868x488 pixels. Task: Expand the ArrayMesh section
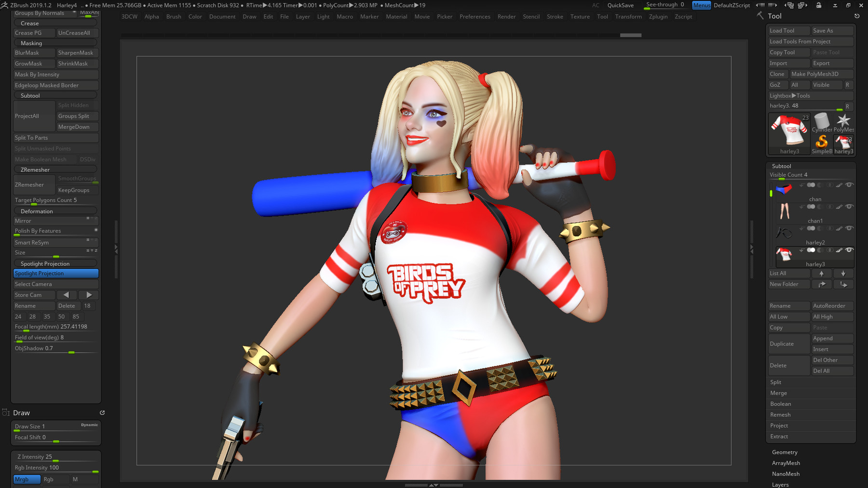click(786, 463)
